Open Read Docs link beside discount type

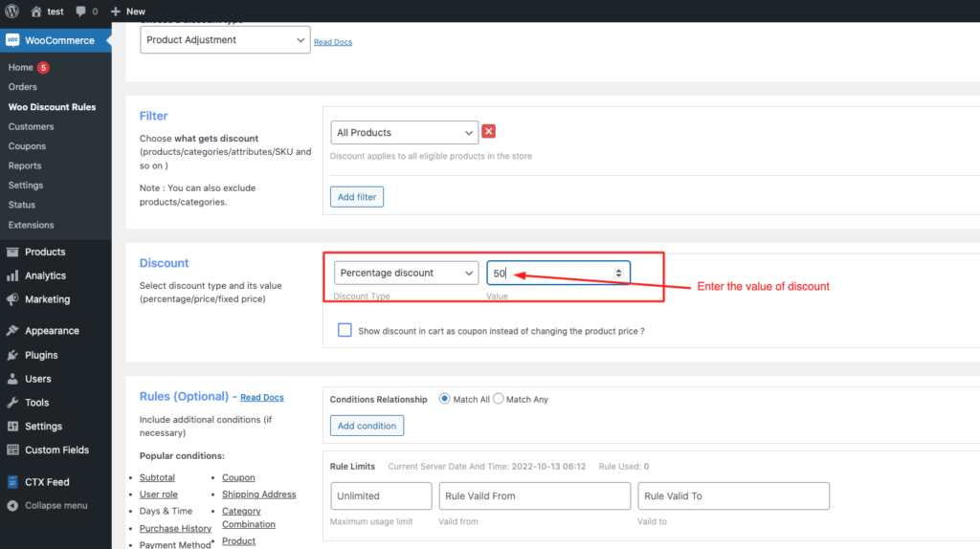(333, 42)
